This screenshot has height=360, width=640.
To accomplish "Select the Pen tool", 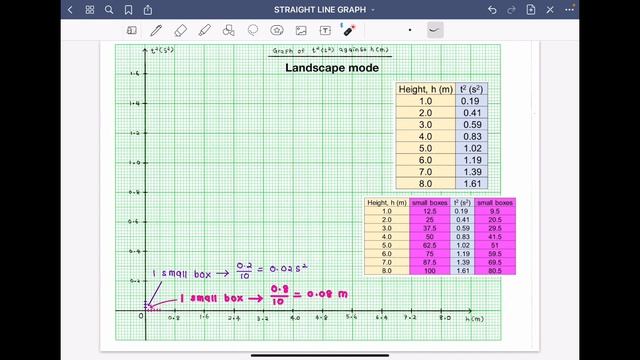I will 156,30.
